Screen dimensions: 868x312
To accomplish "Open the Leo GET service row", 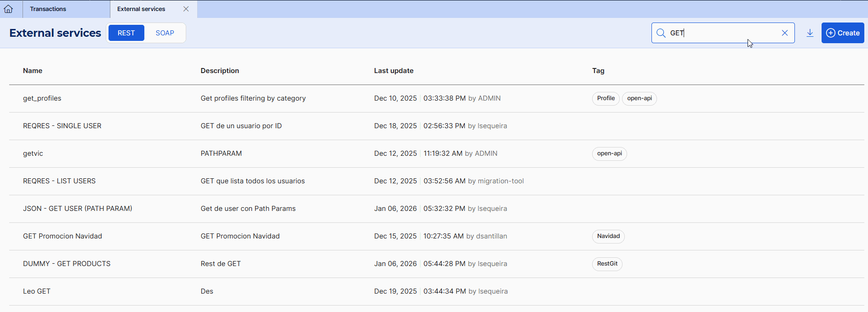I will coord(37,291).
